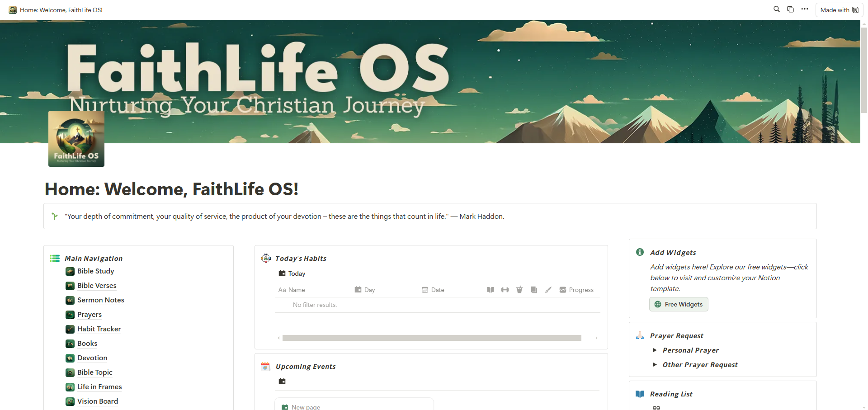868x410 pixels.
Task: Open the Sermon Notes page
Action: 100,300
